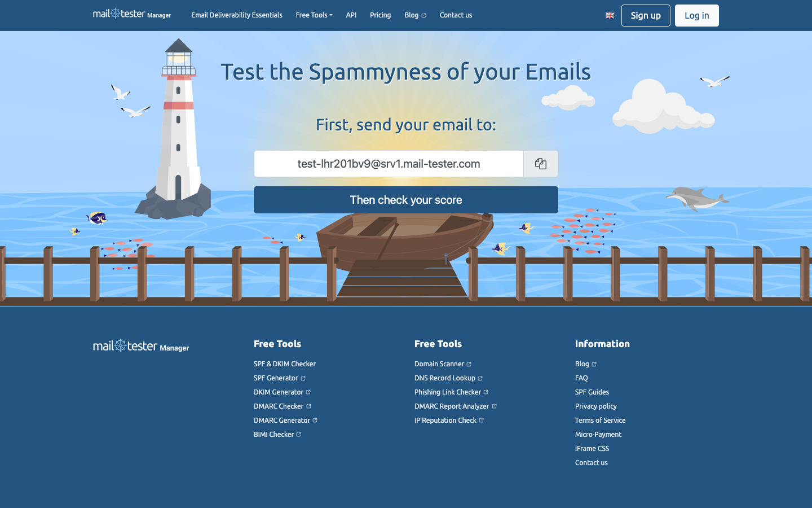Viewport: 812px width, 508px height.
Task: Open Terms of Service footer link
Action: click(601, 421)
